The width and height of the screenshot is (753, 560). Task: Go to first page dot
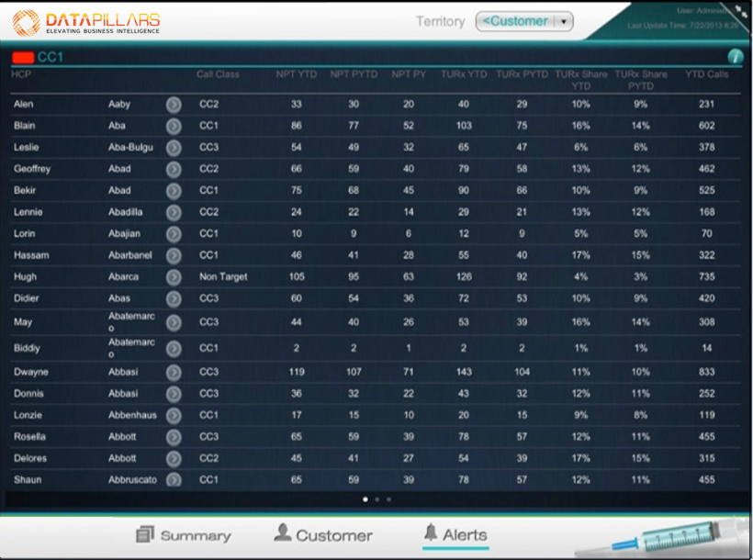(x=365, y=499)
